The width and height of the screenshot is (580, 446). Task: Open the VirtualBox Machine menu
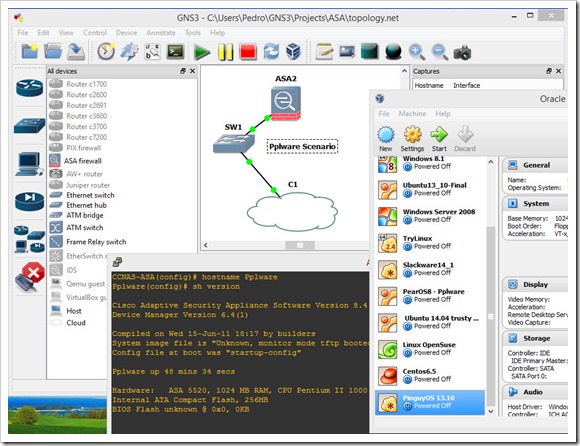point(412,114)
